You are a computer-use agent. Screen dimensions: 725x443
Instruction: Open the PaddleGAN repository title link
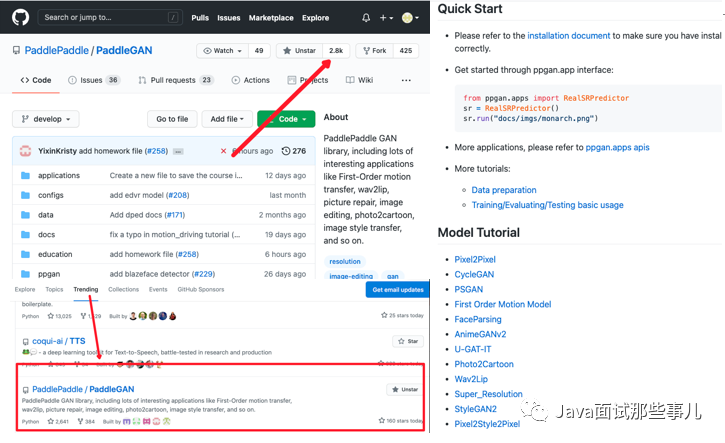click(124, 50)
